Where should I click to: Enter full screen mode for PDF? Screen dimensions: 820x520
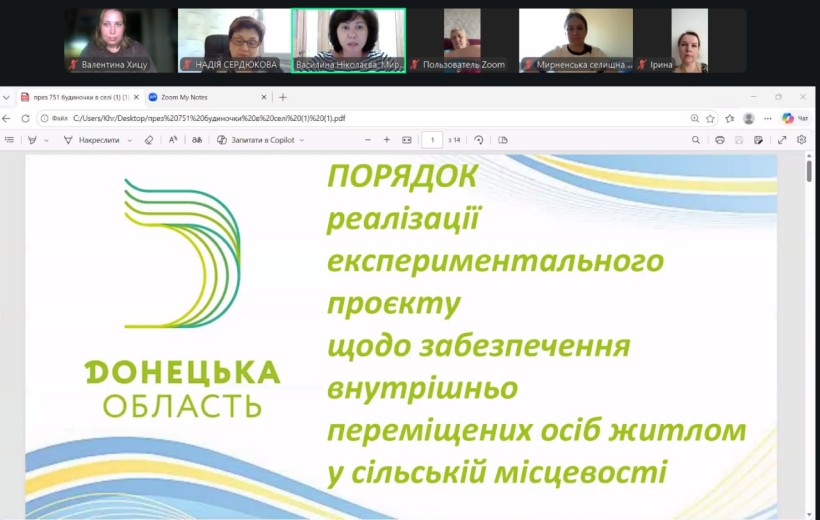[x=782, y=140]
